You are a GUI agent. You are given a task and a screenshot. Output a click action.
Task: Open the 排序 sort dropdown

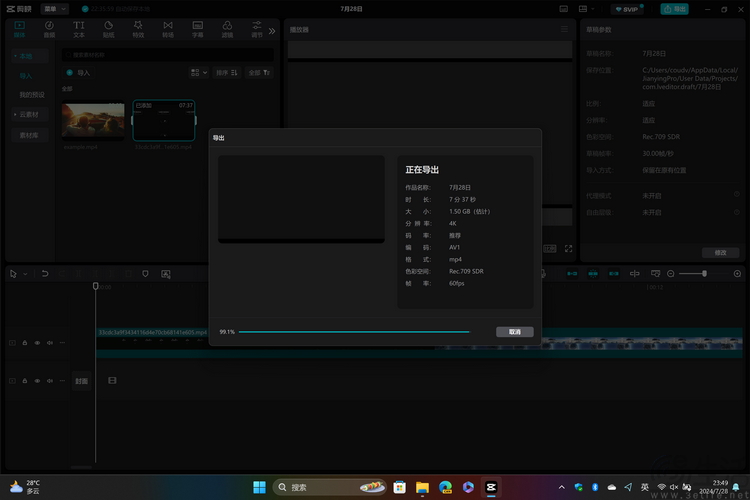coord(226,73)
